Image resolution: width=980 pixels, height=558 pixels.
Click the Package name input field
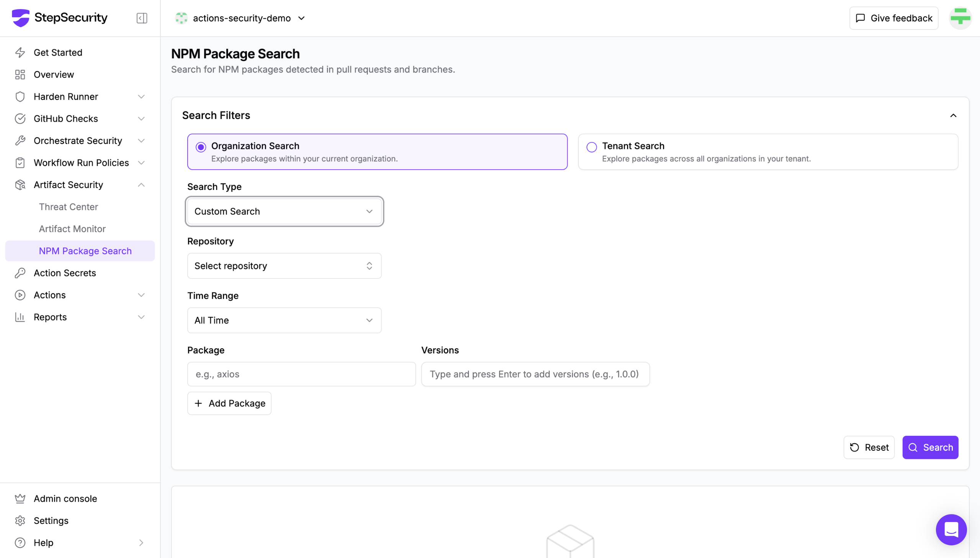click(301, 374)
